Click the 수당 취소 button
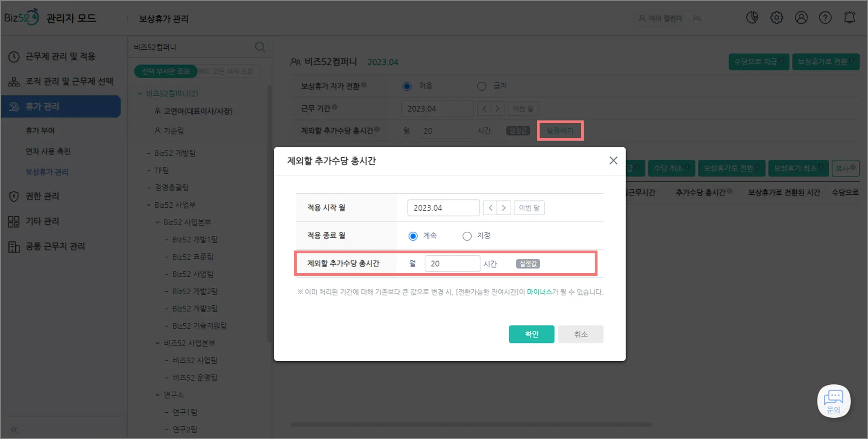The height and width of the screenshot is (439, 868). click(x=671, y=168)
